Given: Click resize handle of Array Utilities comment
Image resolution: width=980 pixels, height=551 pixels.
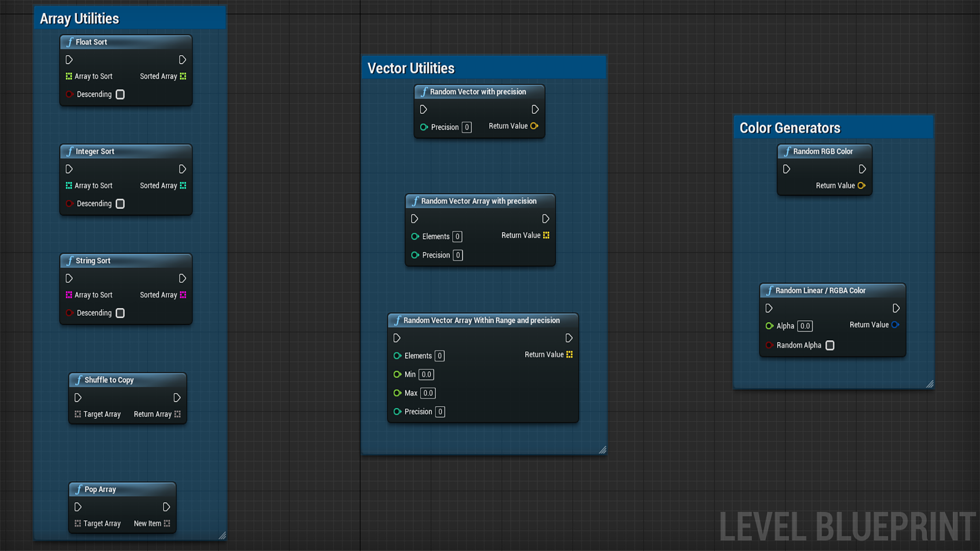Looking at the screenshot, I should pos(222,535).
